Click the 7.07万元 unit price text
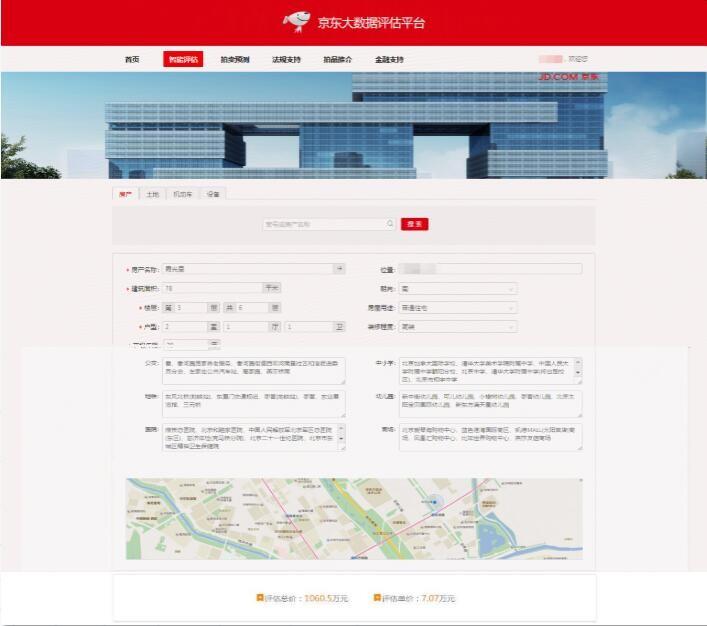This screenshot has height=626, width=707. pos(438,598)
